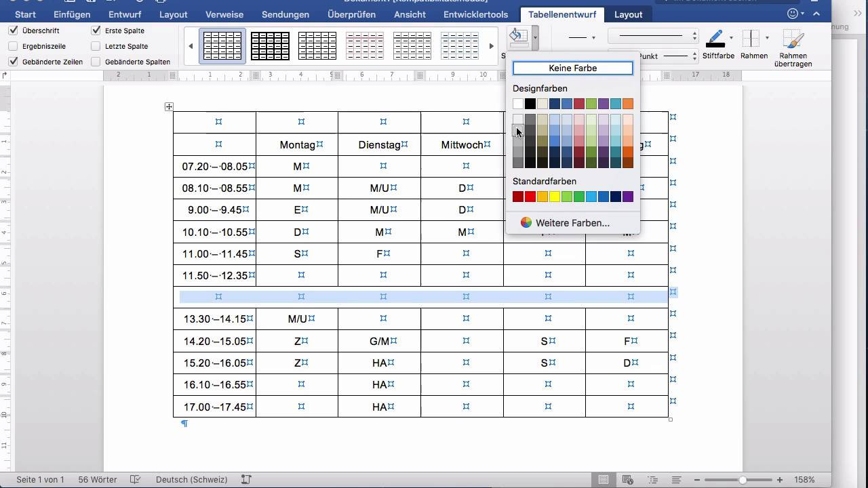Switch to draft view icon
868x488 pixels.
[x=676, y=479]
